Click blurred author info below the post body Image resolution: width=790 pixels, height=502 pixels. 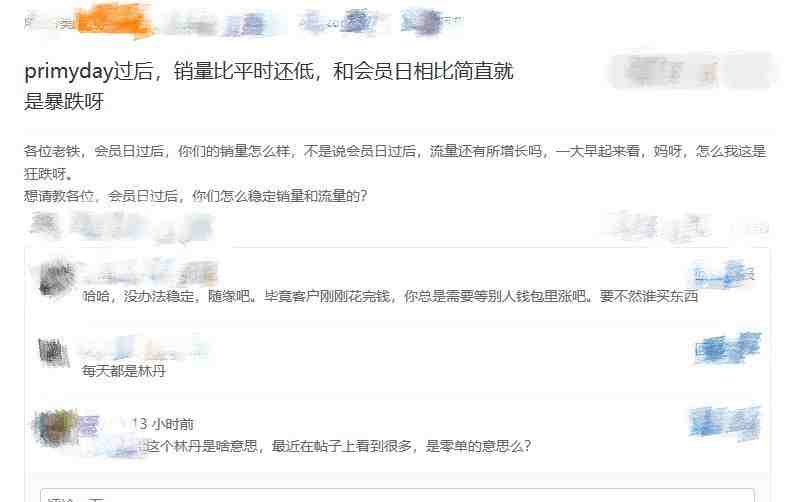(121, 226)
